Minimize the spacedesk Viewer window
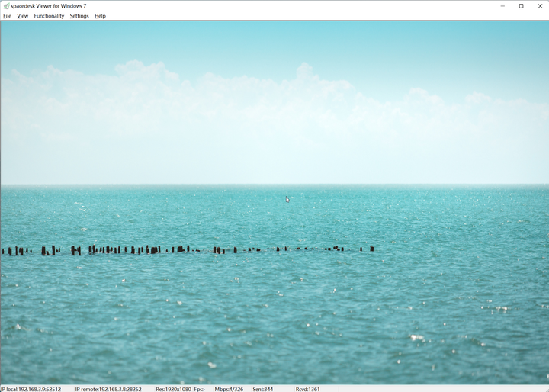Image resolution: width=549 pixels, height=392 pixels. [502, 6]
